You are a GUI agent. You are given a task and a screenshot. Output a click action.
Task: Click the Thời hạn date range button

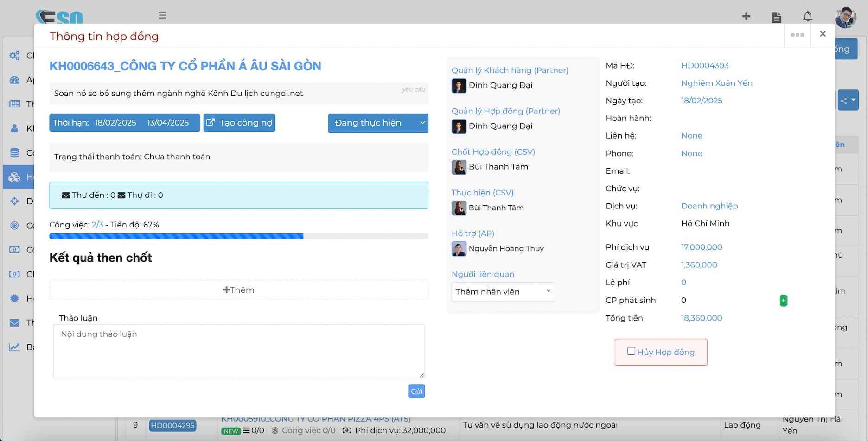[x=124, y=123]
